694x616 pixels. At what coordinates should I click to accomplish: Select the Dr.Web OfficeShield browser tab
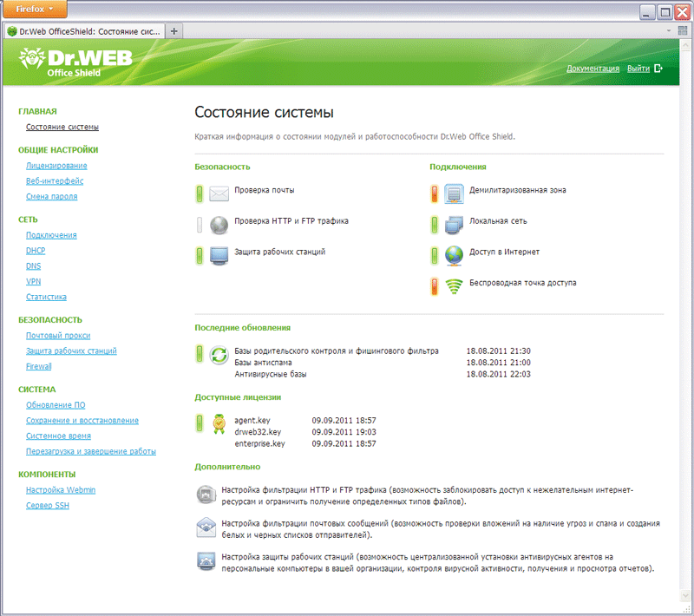84,31
